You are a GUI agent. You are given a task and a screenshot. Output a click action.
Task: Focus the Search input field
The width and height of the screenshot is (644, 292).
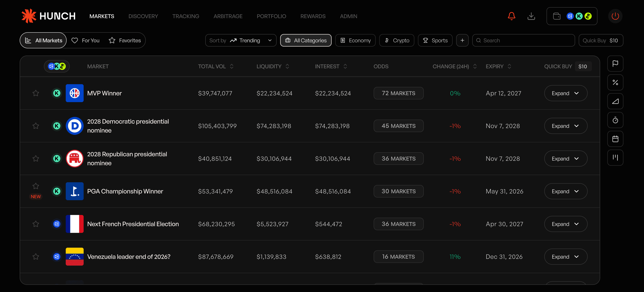pos(523,40)
